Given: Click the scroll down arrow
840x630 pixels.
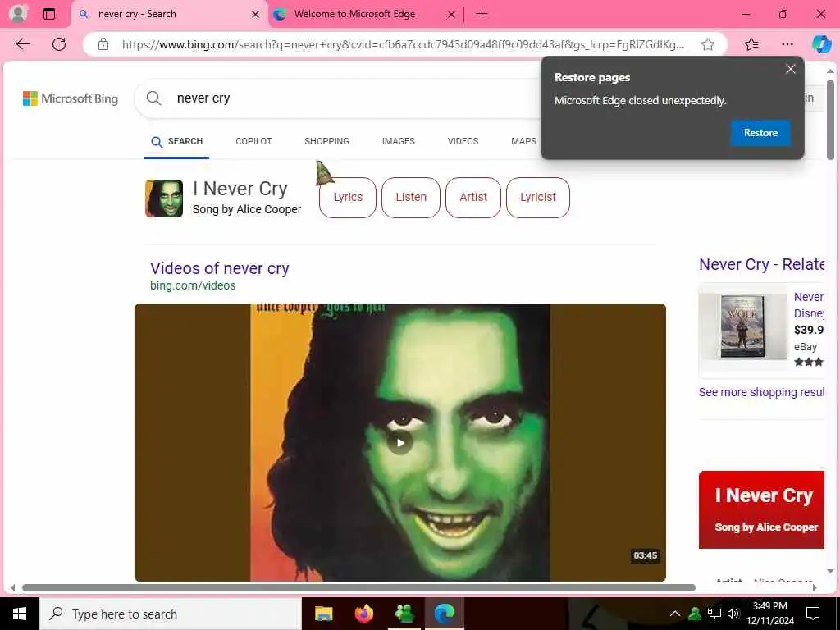Looking at the screenshot, I should tap(830, 571).
